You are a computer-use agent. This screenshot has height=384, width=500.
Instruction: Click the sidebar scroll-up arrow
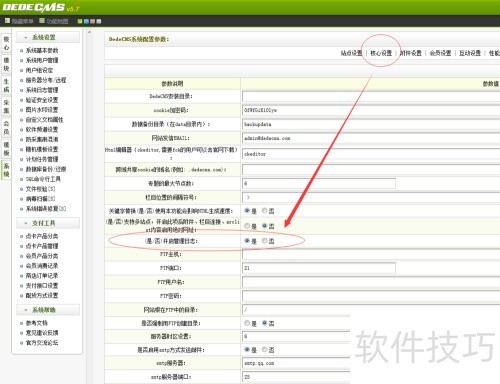[89, 32]
